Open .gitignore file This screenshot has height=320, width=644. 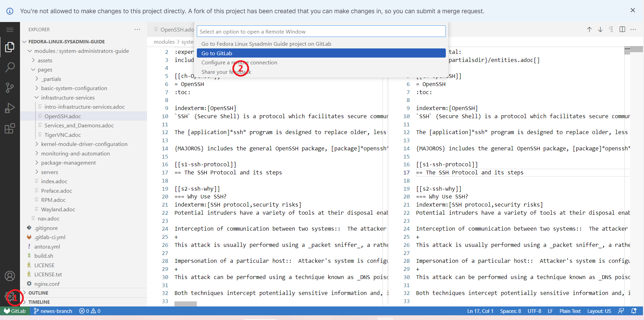tap(83, 228)
